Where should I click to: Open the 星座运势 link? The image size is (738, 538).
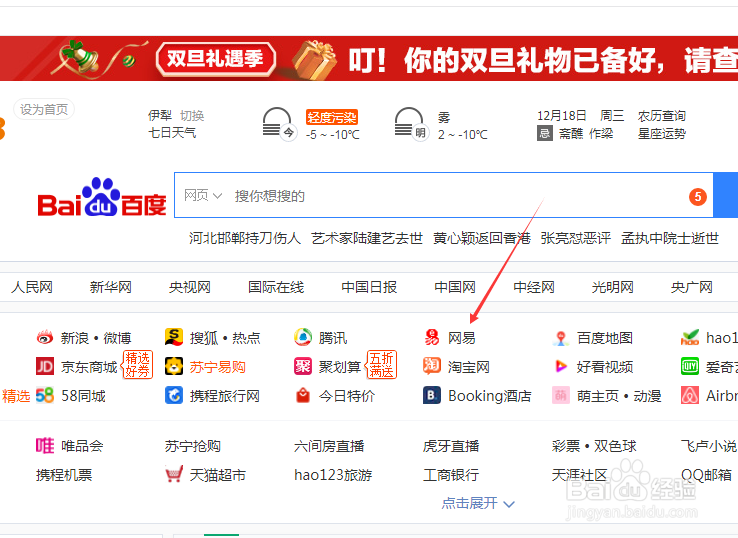tap(662, 134)
